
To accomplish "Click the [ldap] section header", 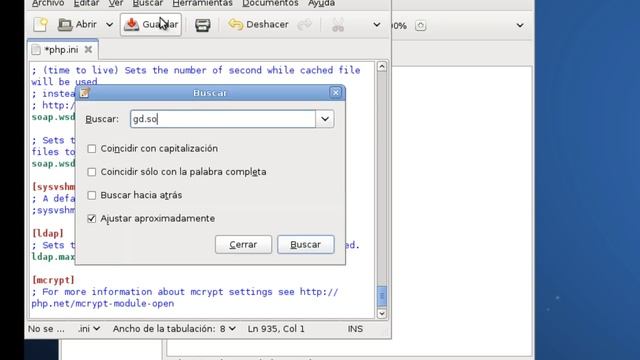I will pyautogui.click(x=48, y=233).
